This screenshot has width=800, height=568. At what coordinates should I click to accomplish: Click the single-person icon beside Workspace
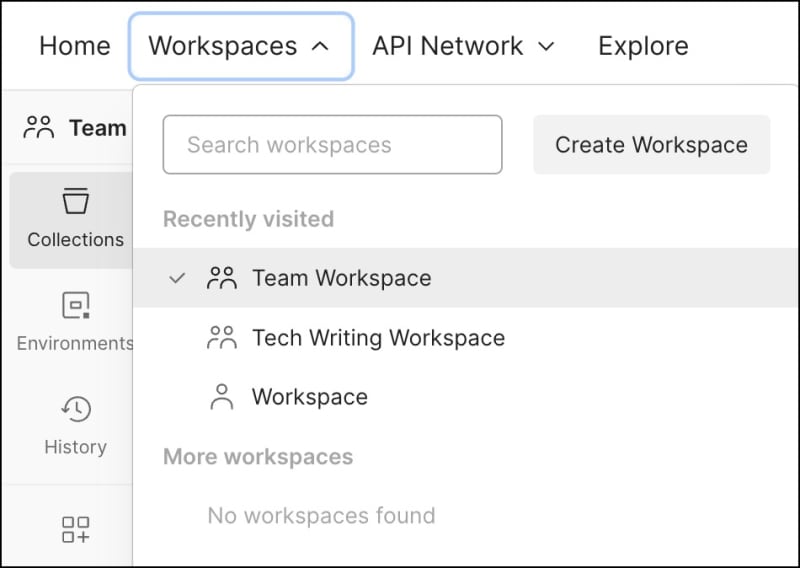[221, 397]
